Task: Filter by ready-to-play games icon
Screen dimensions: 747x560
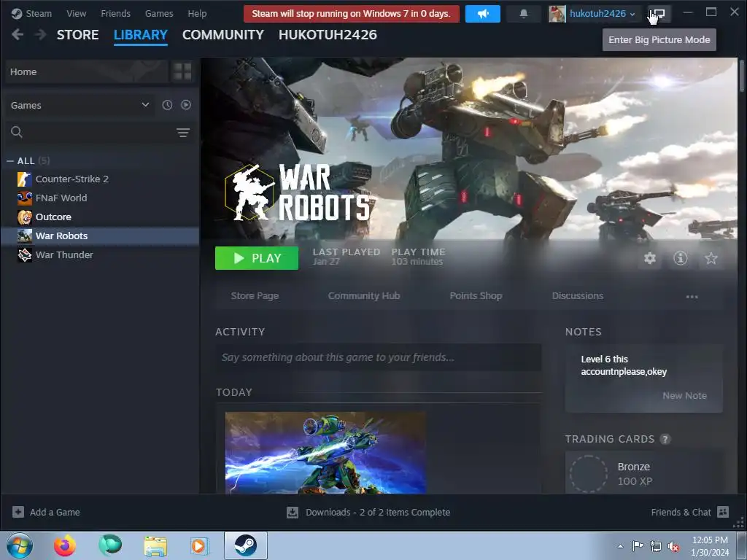Action: tap(186, 105)
